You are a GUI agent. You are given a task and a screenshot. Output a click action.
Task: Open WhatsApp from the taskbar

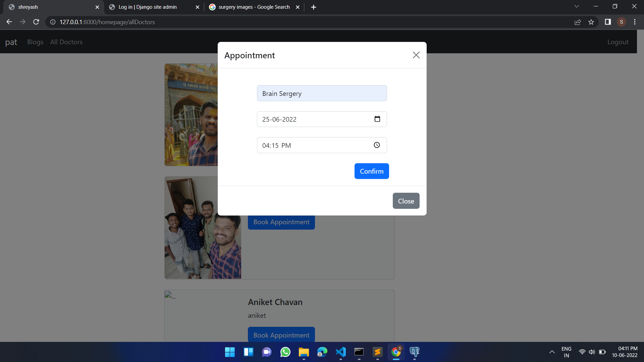(x=285, y=352)
